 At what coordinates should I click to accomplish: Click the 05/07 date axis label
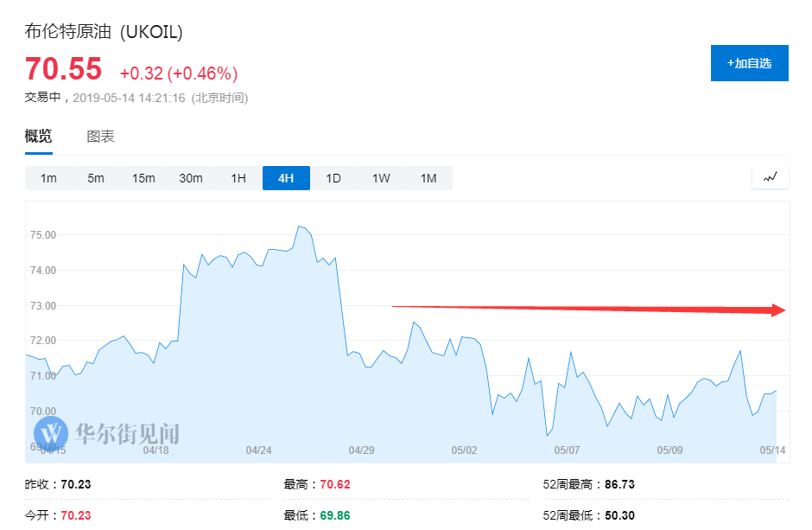[x=567, y=450]
